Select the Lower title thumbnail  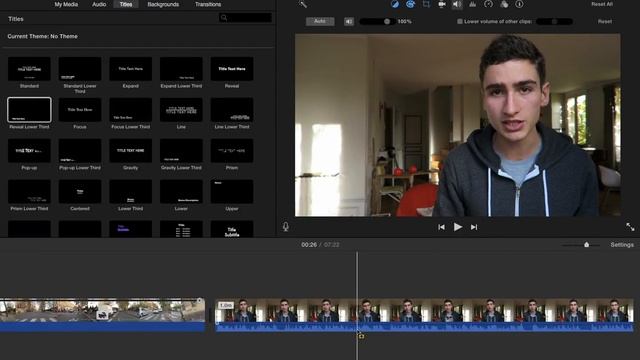181,191
